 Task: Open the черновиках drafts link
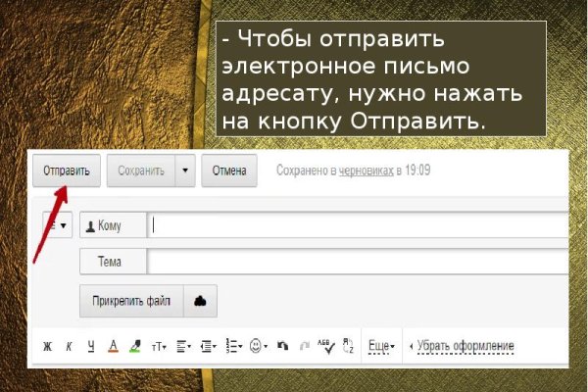[x=367, y=171]
